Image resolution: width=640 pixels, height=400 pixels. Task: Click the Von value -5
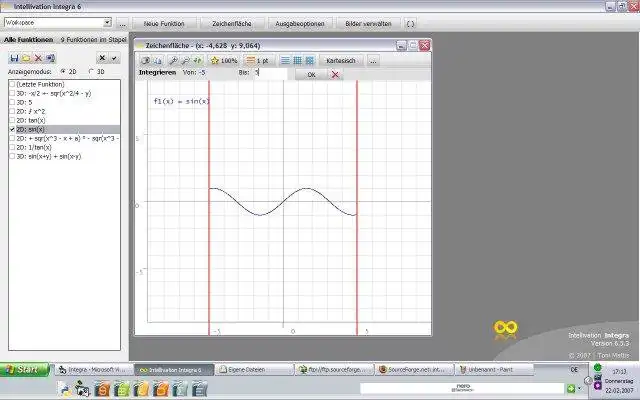(x=202, y=73)
